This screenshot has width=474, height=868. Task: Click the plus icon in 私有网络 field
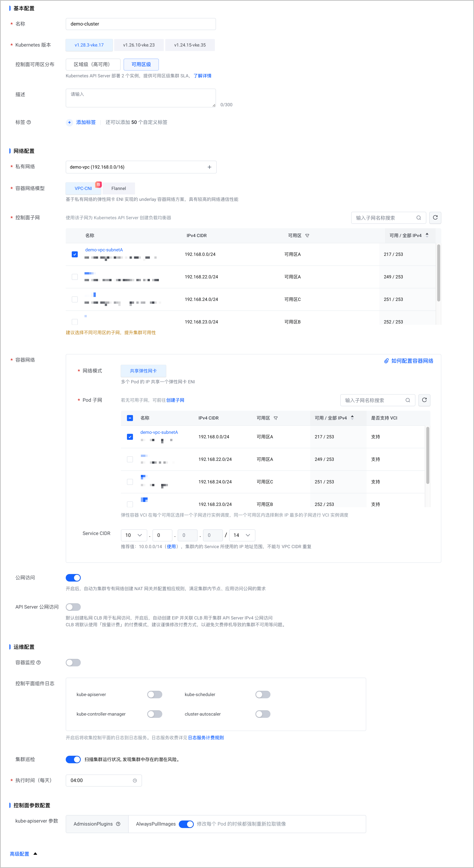point(209,167)
